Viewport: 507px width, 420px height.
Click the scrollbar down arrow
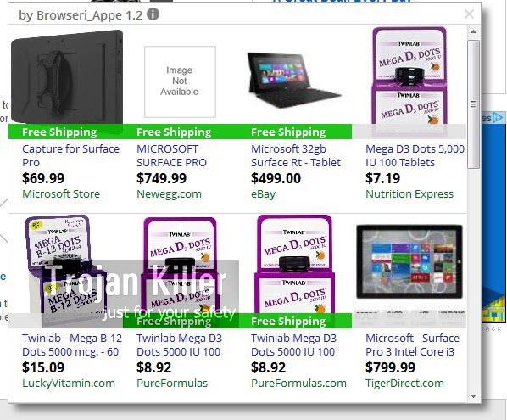(473, 396)
